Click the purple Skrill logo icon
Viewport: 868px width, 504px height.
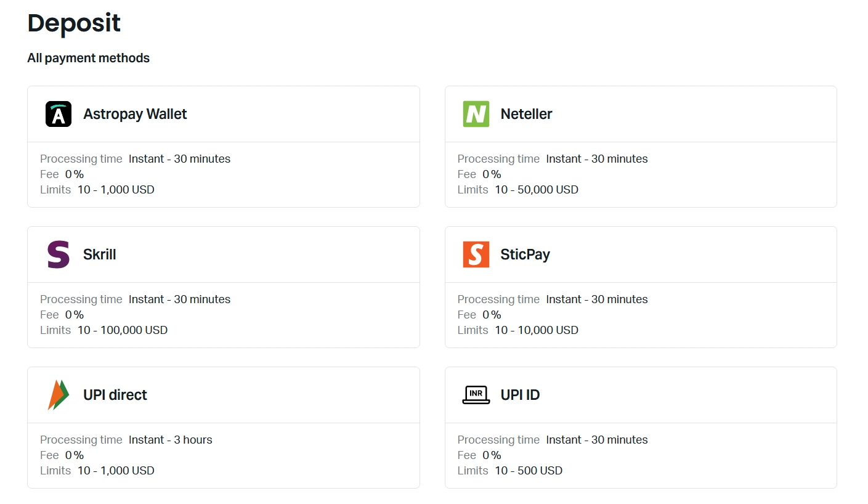coord(59,254)
